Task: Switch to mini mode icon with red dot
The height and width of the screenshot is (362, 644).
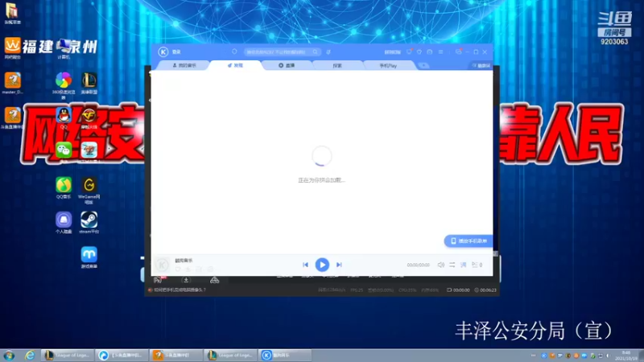Action: tap(459, 51)
